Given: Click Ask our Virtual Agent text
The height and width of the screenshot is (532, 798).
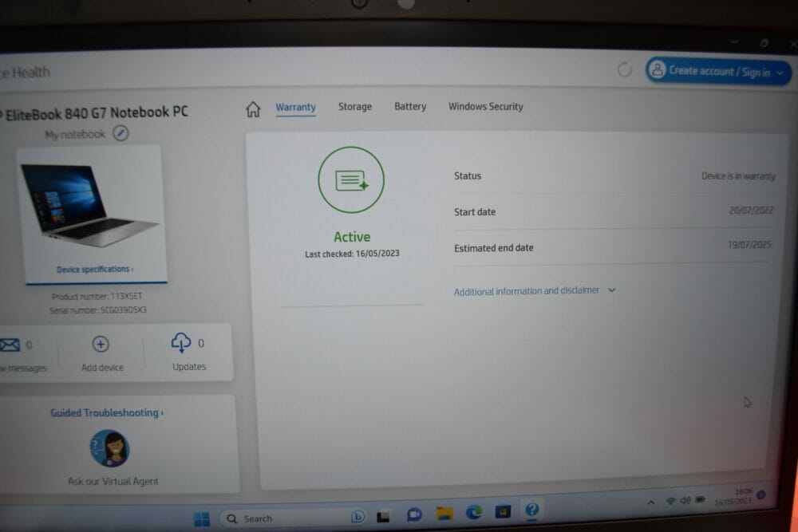Looking at the screenshot, I should coord(113,481).
